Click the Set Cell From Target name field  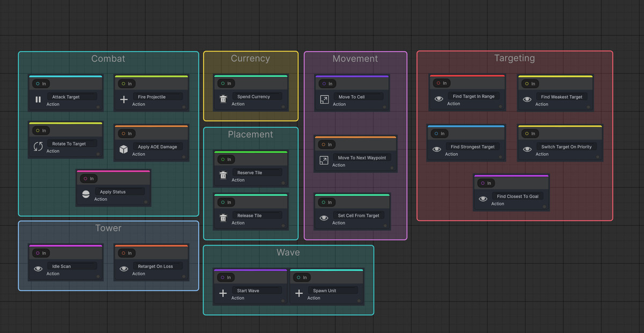[358, 215]
